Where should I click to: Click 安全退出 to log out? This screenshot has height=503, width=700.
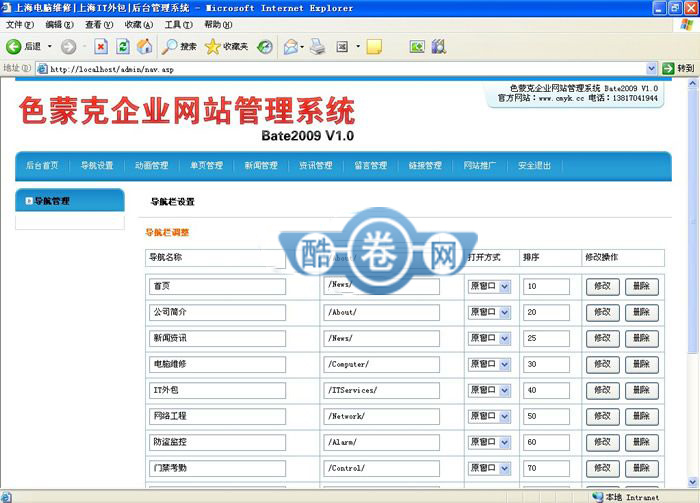coord(534,166)
